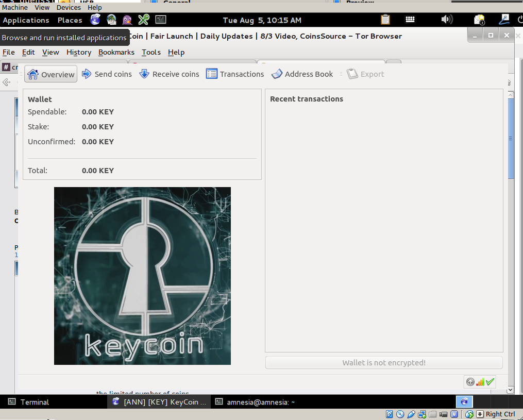Click the volume speaker icon

tap(447, 20)
